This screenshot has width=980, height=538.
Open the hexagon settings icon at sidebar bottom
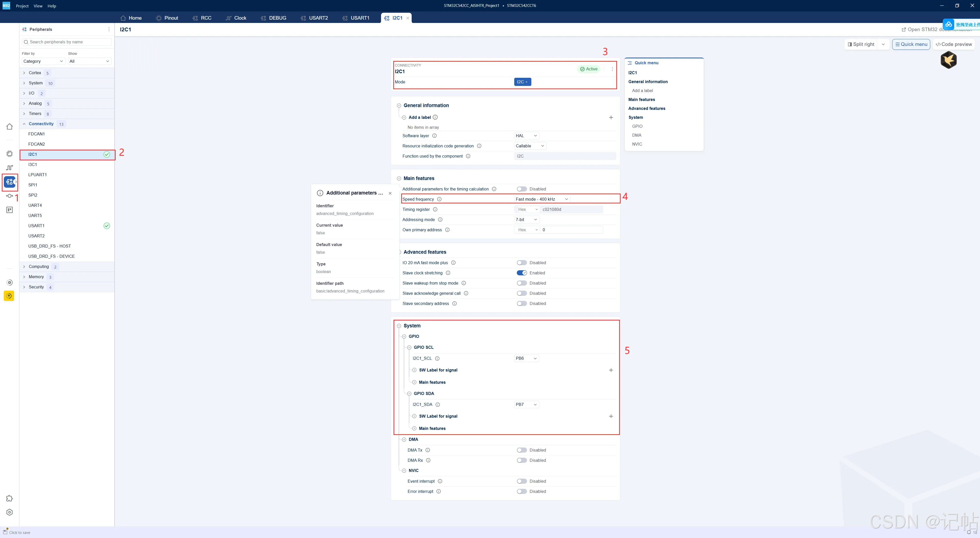[9, 512]
